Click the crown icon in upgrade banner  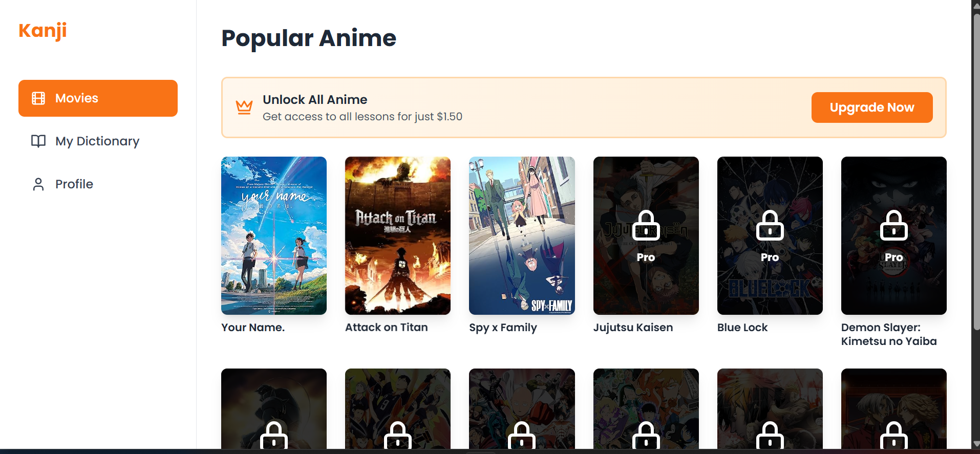(x=244, y=107)
